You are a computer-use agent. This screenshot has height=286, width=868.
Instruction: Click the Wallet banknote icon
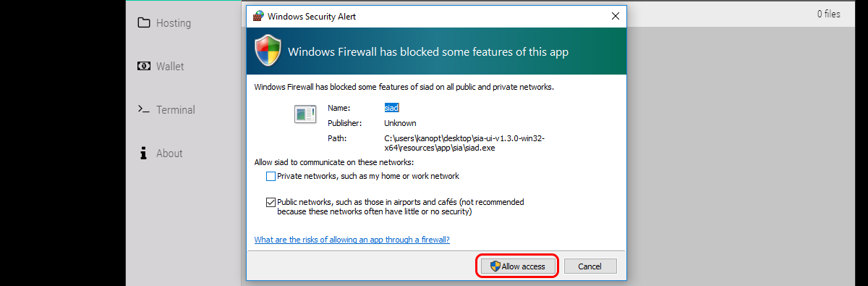click(144, 66)
